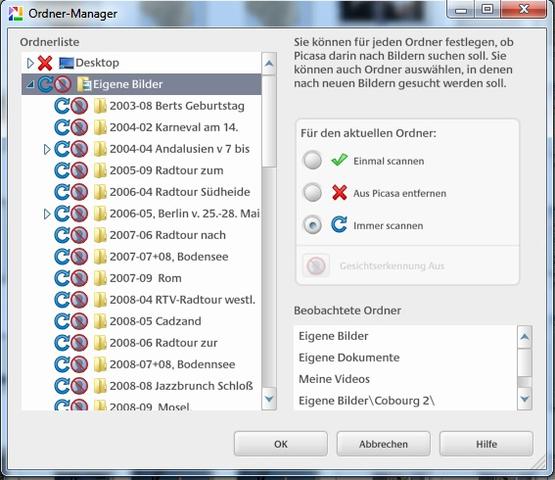Click the always-scan icon on Eigene Bilder row

(x=45, y=85)
